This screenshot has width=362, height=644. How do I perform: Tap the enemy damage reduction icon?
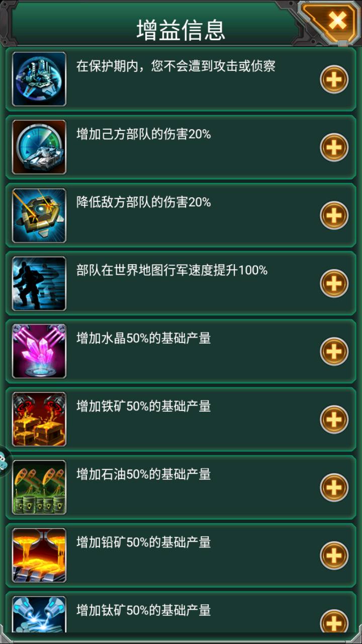pyautogui.click(x=39, y=215)
